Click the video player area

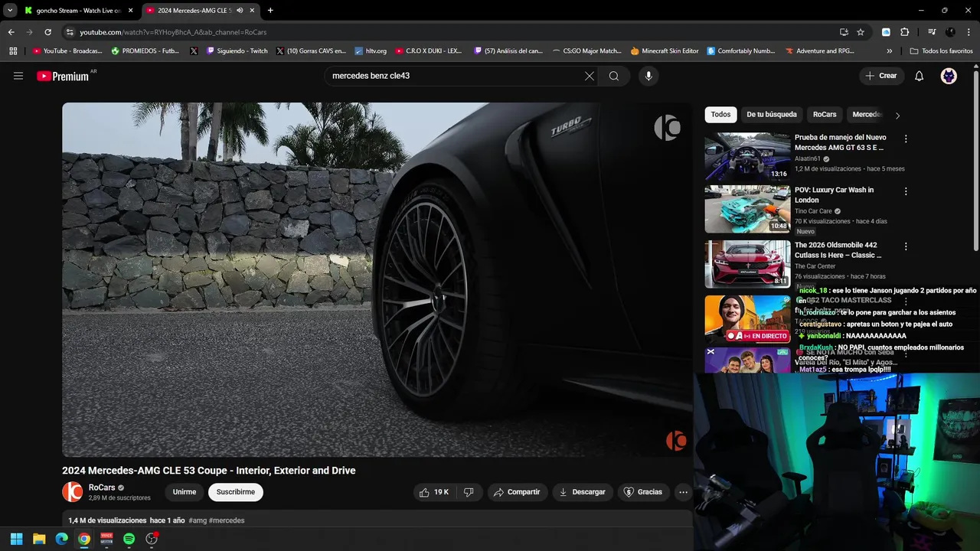coord(377,279)
